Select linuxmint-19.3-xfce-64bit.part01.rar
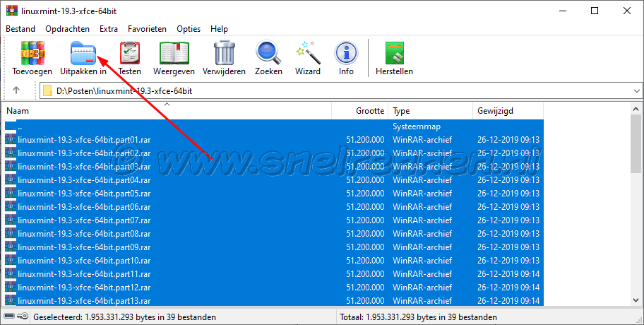Image resolution: width=644 pixels, height=325 pixels. tap(274, 140)
